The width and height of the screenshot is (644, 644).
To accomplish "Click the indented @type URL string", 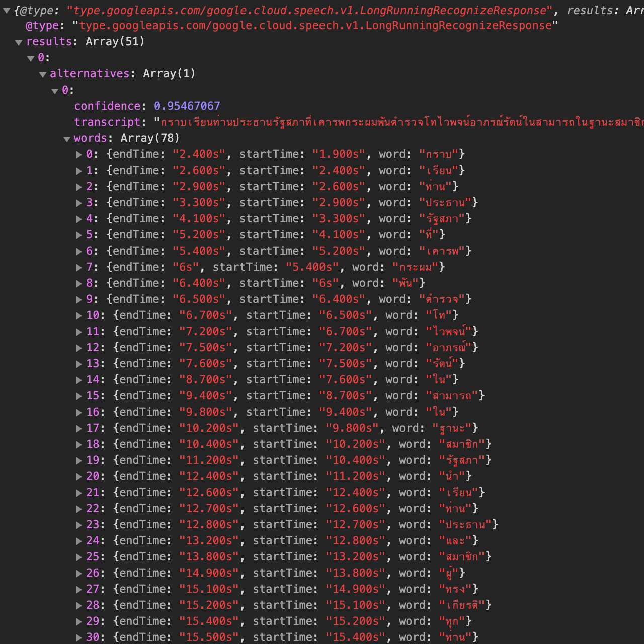I will click(x=315, y=26).
